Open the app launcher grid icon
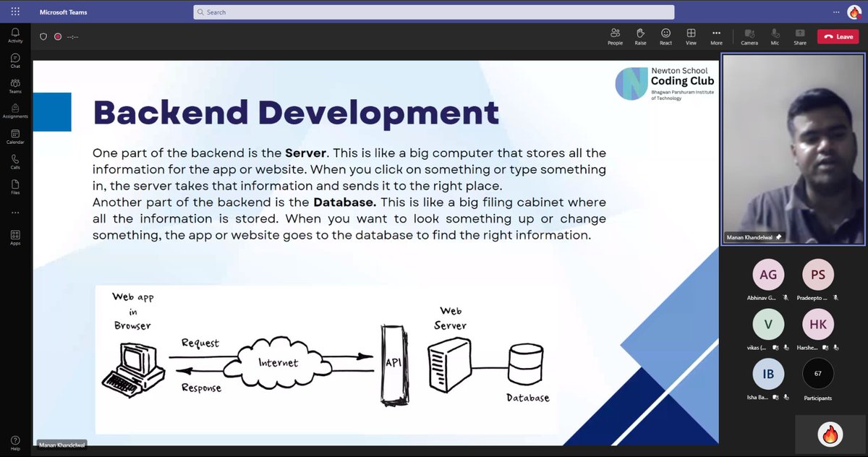Viewport: 868px width, 457px height. 15,12
